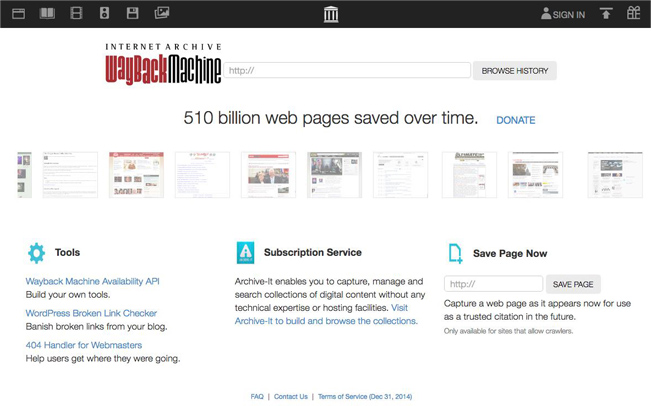651x406 pixels.
Task: Click the 'Build your own tools.' text
Action: pos(68,295)
